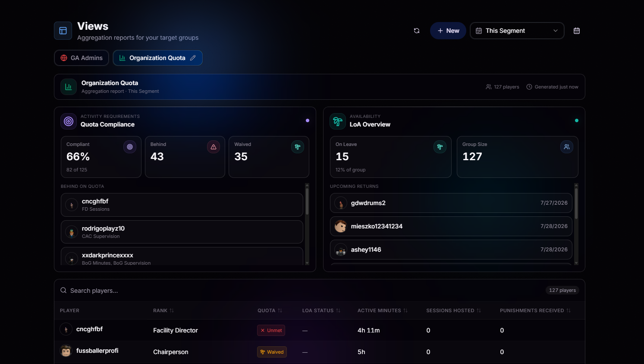Click the Unmet quota badge for cncghfbf

(x=271, y=330)
